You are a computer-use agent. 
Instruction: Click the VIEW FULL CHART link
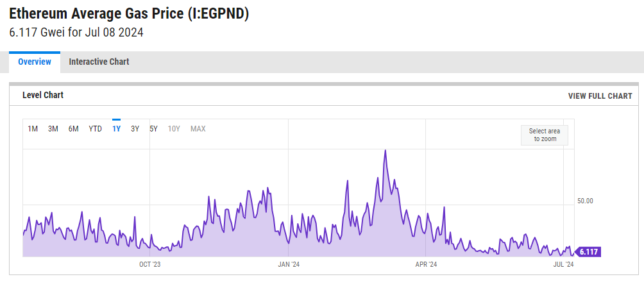[x=600, y=96]
